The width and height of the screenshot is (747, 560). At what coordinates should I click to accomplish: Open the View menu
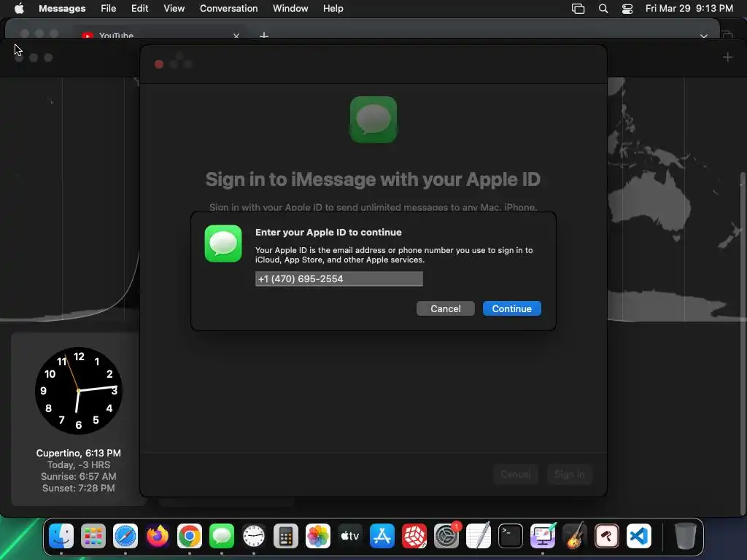pos(174,9)
